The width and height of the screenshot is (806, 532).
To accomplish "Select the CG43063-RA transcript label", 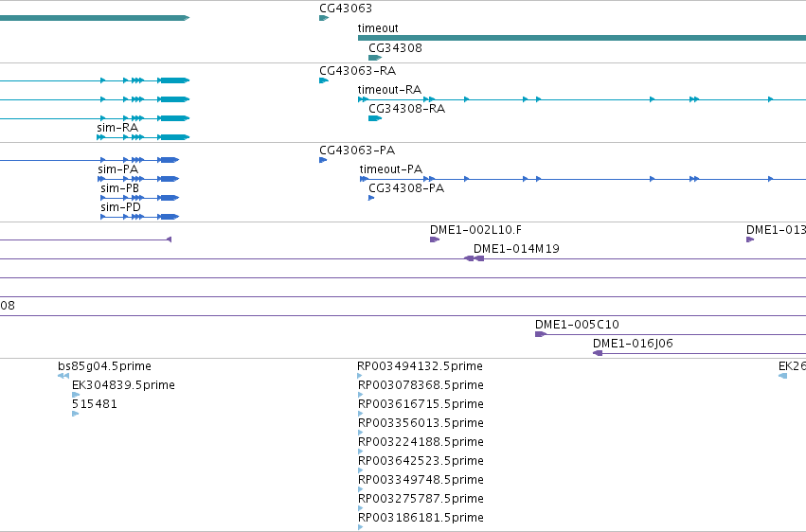I will (358, 71).
